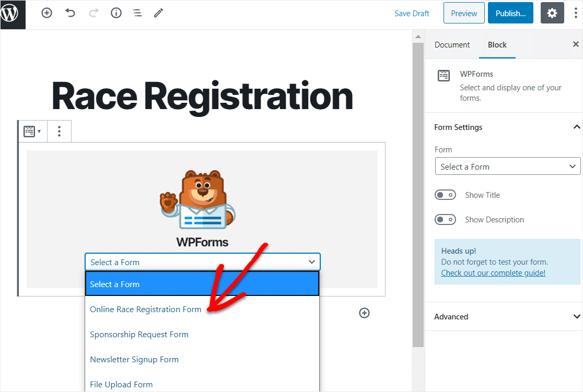Open the sidebar Form dropdown

(x=508, y=166)
